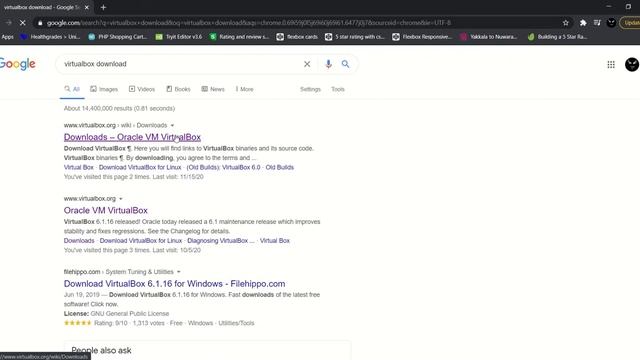Viewport: 640px width, 360px height.
Task: Open the Flexbox Responsive bookmark
Action: tap(422, 37)
